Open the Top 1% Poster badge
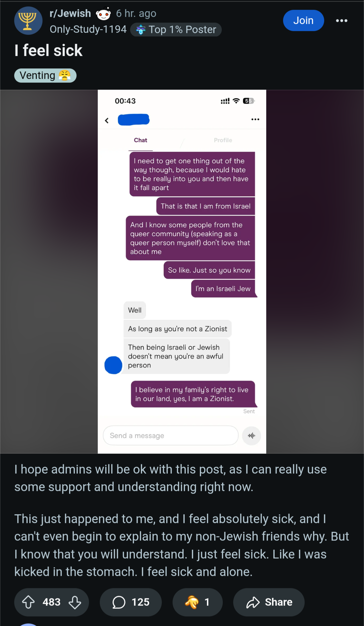Screen dimensions: 364x626 pyautogui.click(x=176, y=30)
